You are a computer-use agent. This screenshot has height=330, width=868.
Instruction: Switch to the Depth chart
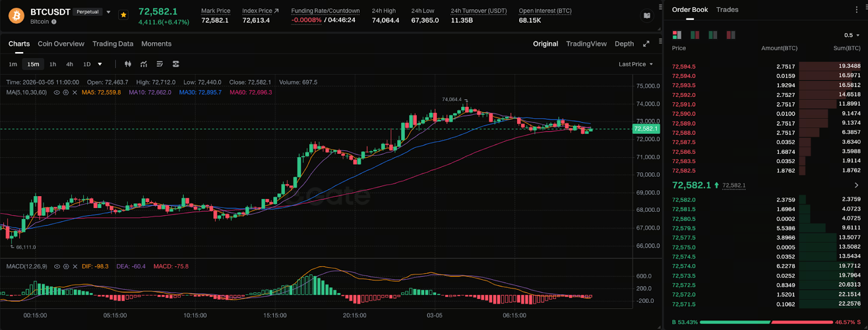(x=624, y=44)
